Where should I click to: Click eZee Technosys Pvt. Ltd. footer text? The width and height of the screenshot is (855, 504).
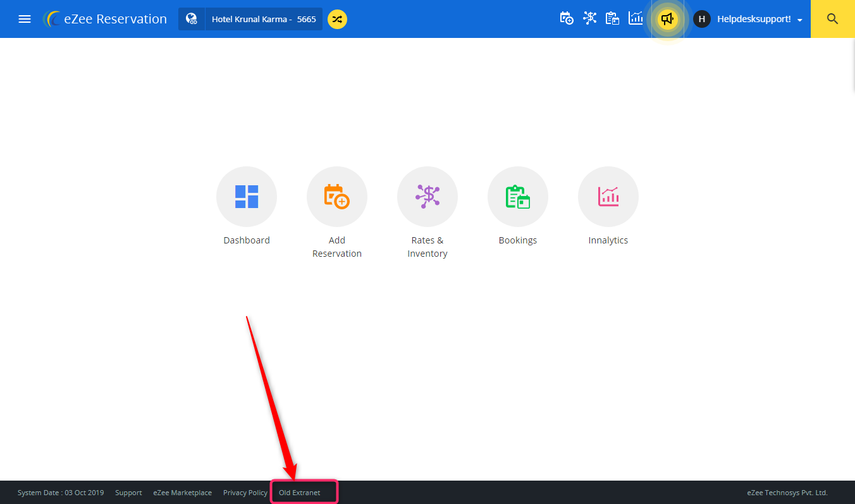click(787, 493)
